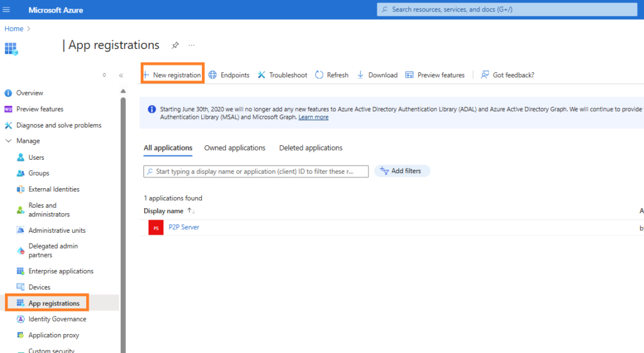Click the Users person icon

[21, 157]
